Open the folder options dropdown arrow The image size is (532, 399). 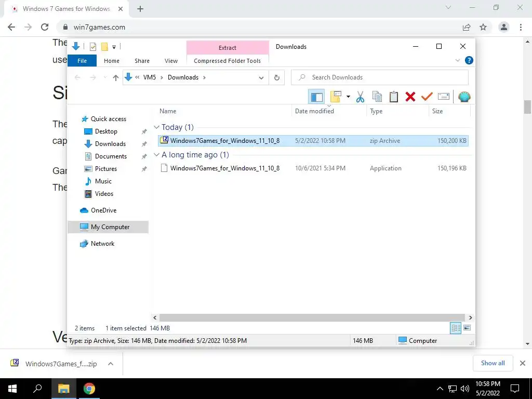click(348, 97)
